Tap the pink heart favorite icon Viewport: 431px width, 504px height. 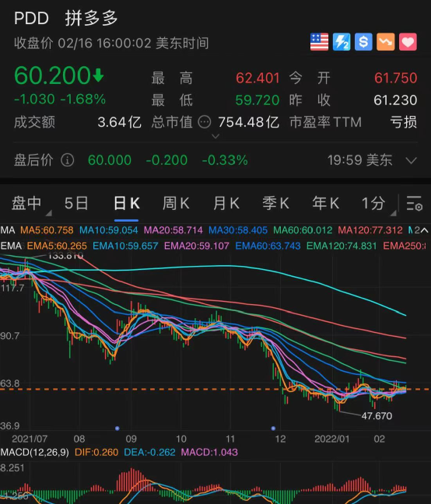408,42
